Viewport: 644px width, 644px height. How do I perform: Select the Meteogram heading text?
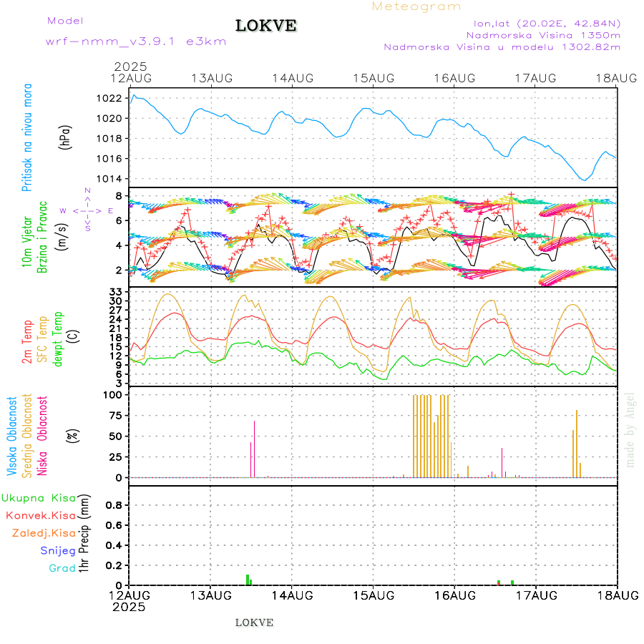coord(416,6)
